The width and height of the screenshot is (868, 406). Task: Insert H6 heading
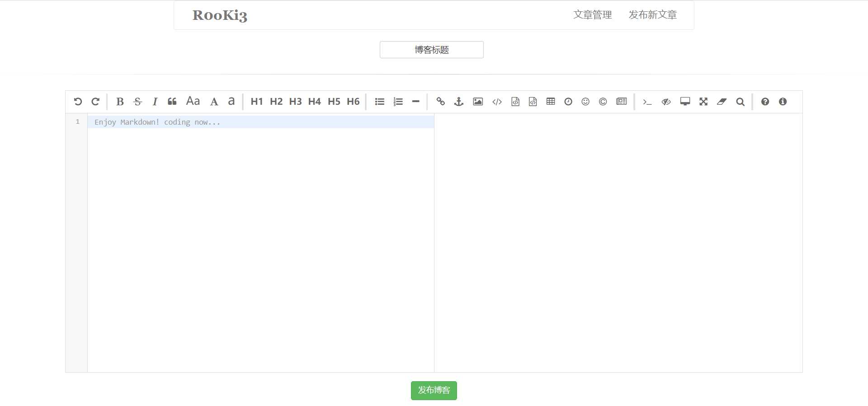(353, 102)
